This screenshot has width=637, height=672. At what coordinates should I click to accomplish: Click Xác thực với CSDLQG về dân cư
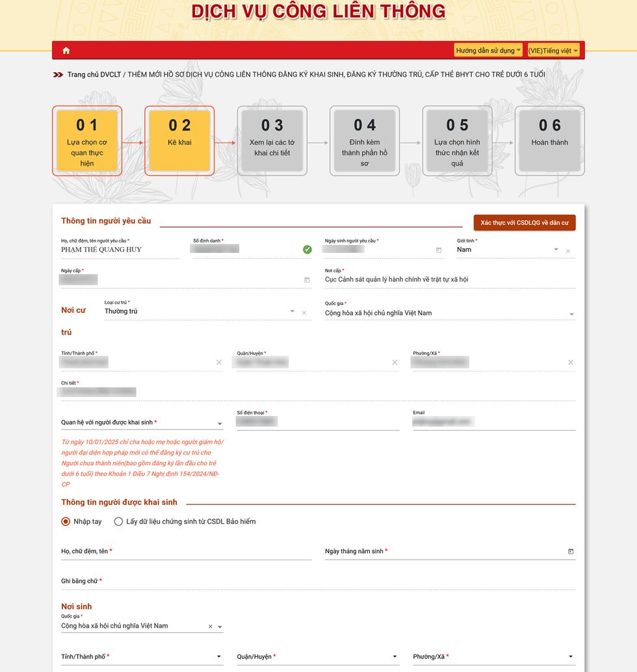(524, 223)
